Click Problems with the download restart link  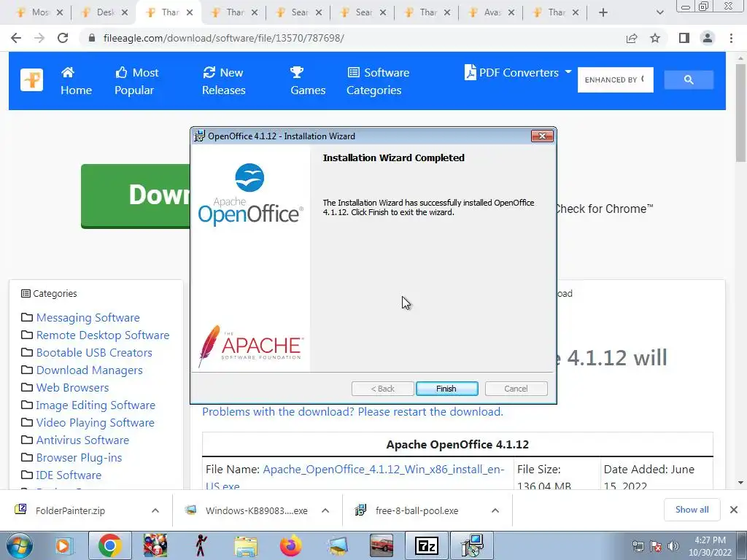pyautogui.click(x=352, y=411)
